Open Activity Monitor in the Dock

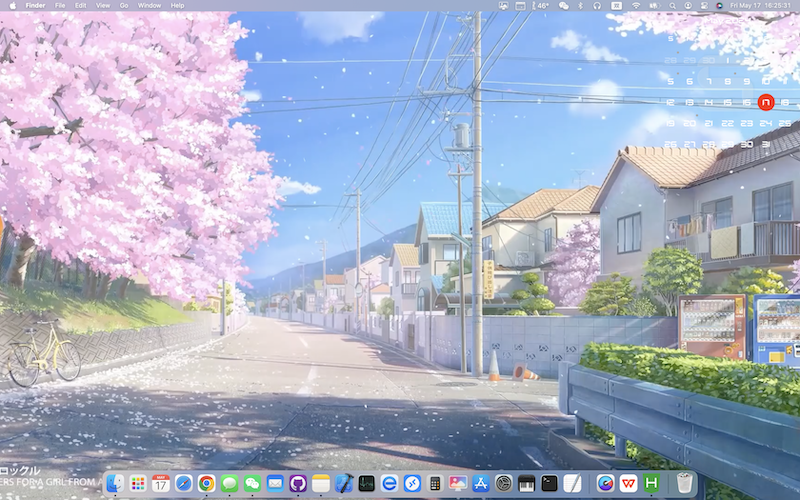click(366, 483)
